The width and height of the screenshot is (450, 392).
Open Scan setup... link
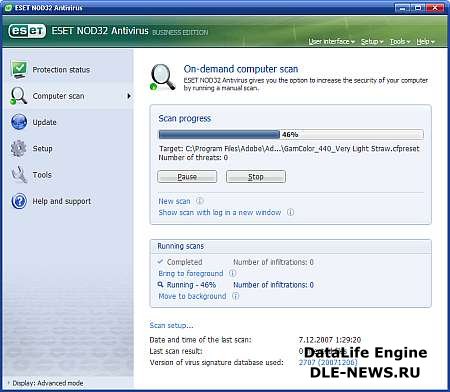coord(171,325)
